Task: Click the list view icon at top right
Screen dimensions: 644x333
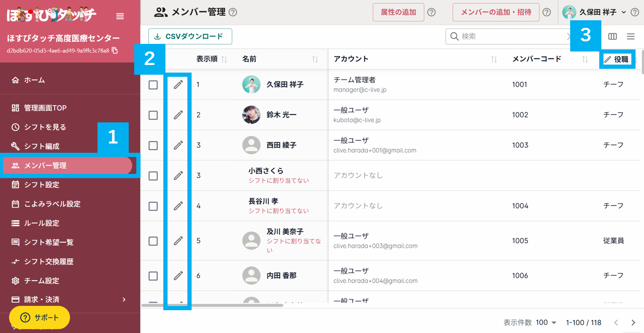Action: (631, 36)
